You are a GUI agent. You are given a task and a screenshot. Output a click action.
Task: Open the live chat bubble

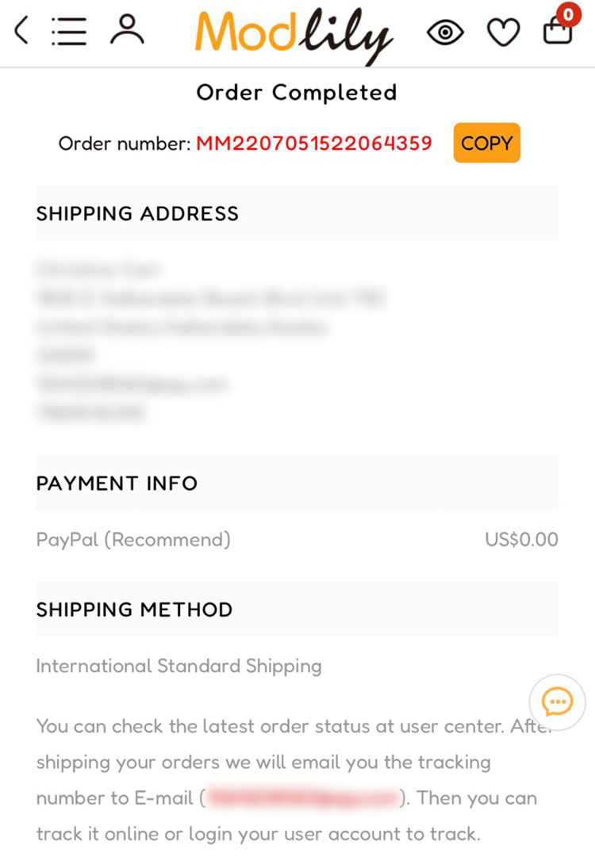tap(557, 702)
